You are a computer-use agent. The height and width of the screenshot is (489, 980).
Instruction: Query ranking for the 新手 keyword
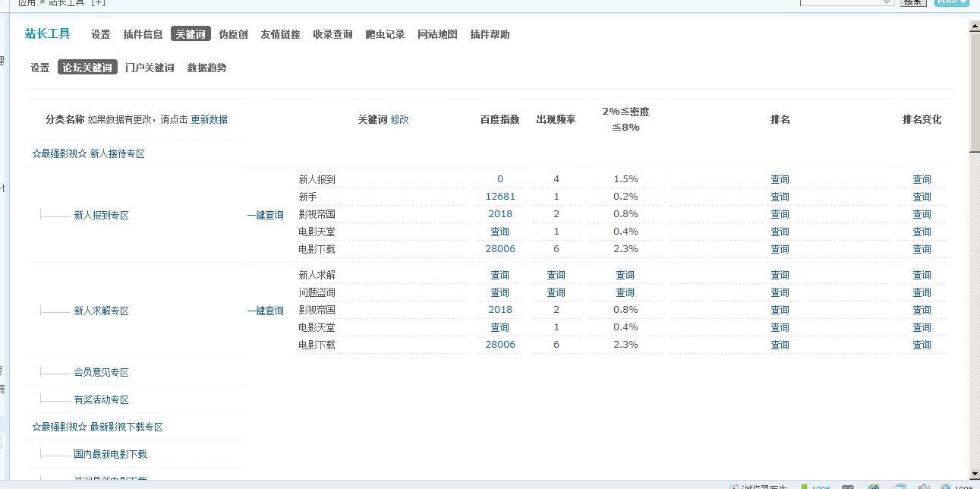(780, 197)
